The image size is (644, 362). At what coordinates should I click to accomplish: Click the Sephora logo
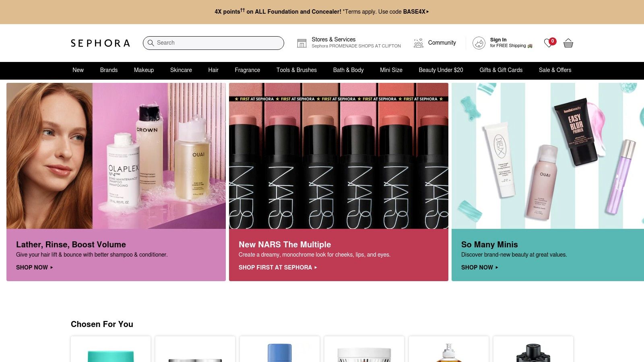point(100,43)
